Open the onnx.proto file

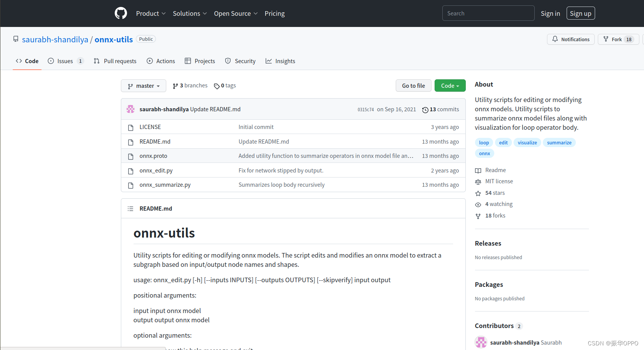(153, 156)
